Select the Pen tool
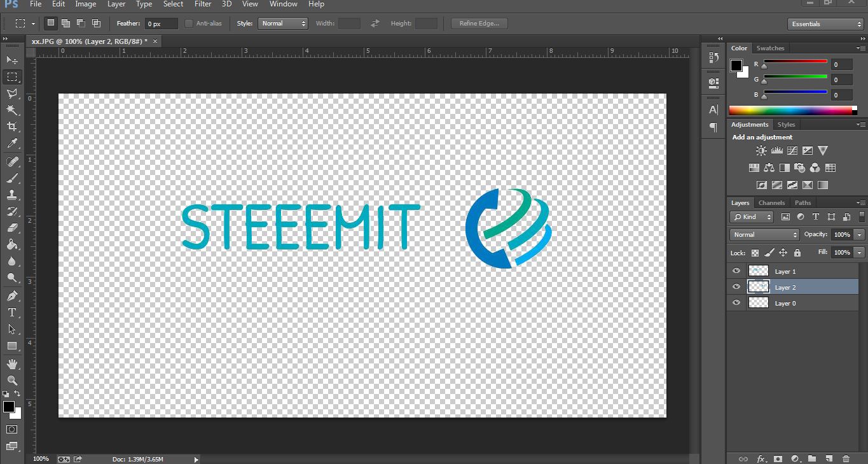The image size is (868, 464). point(11,296)
